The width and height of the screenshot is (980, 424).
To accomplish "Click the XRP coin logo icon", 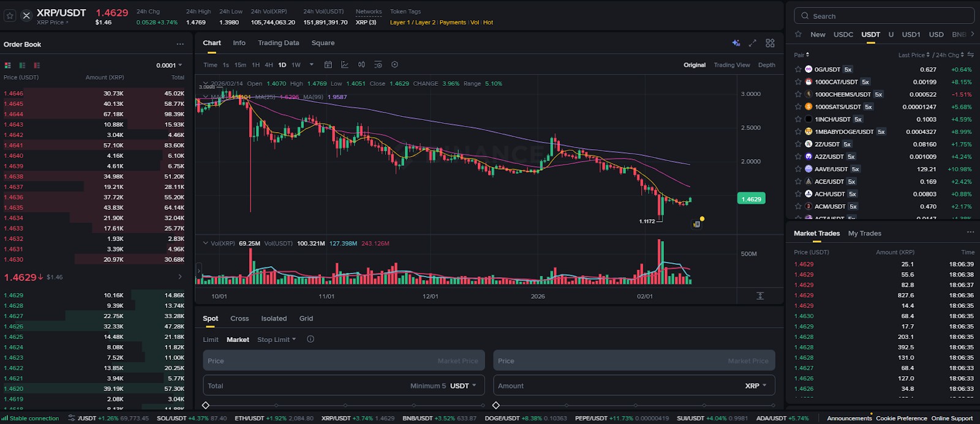I will coord(26,16).
